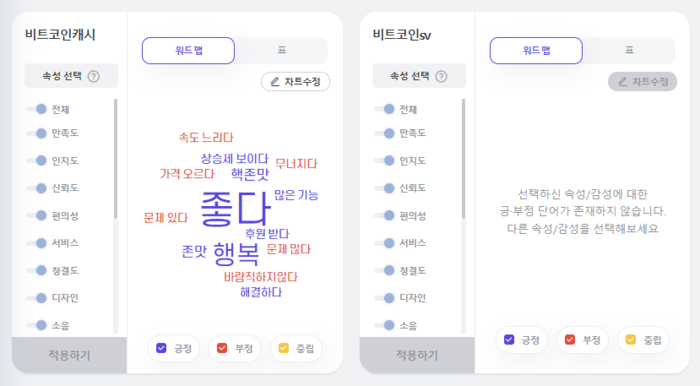Screen dimensions: 700x386
Task: Open the table view icon tab in 비트코인캐시 panel
Action: pos(282,50)
